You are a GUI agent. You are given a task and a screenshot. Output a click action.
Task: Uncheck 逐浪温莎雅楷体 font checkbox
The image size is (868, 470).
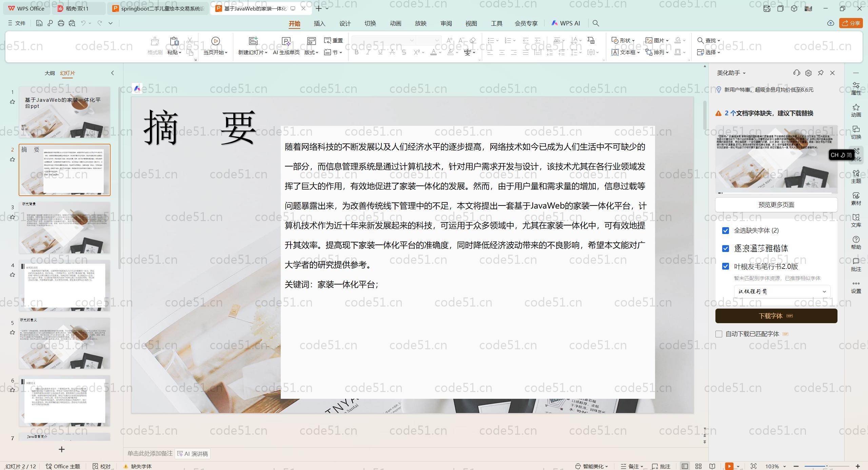click(x=726, y=249)
